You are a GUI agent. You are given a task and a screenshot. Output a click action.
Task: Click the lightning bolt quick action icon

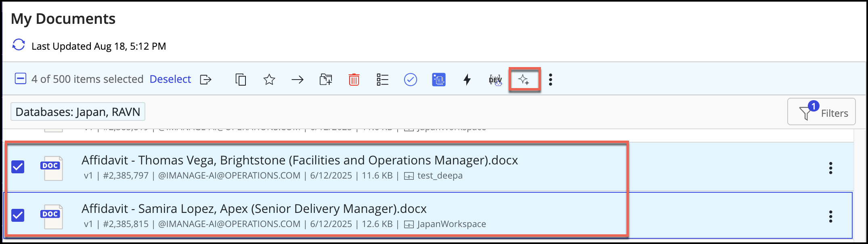click(467, 80)
